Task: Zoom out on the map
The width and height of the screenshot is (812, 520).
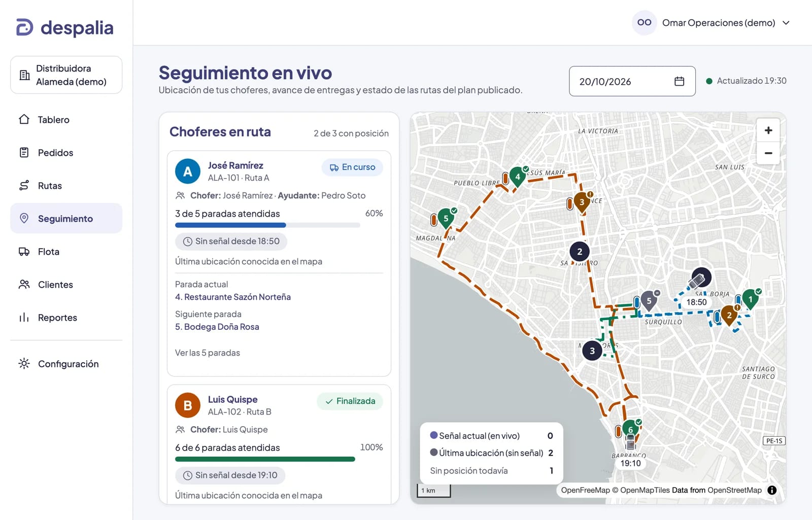Action: [768, 153]
